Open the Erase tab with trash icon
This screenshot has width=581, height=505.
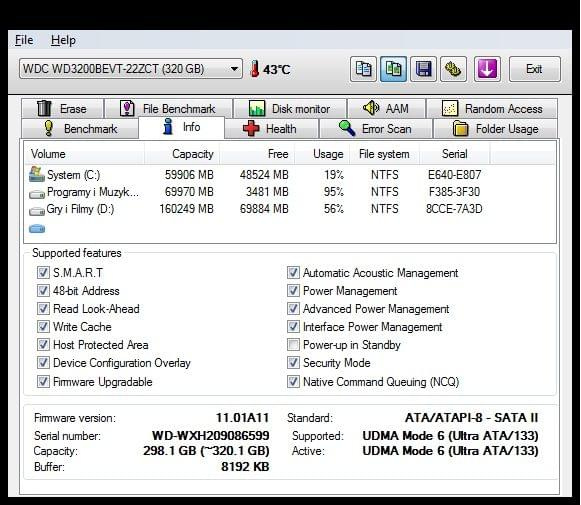point(62,109)
